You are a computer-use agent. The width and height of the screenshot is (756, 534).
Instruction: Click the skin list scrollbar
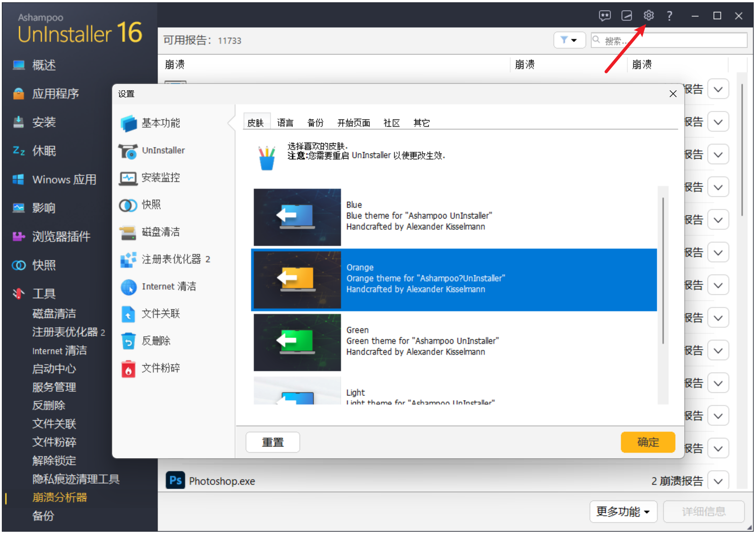(663, 270)
